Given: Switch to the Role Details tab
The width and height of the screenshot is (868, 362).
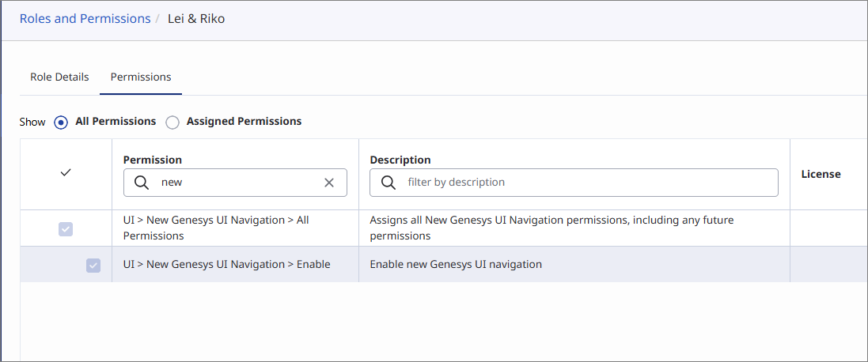Looking at the screenshot, I should 59,77.
